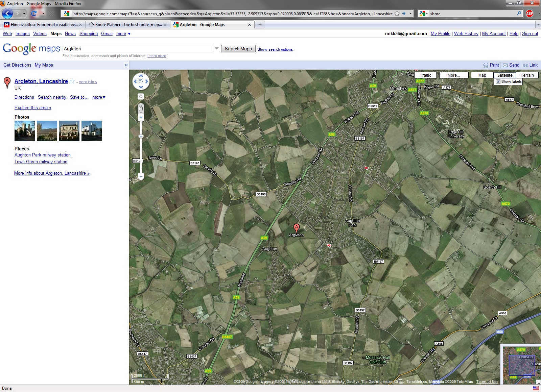Image resolution: width=541 pixels, height=392 pixels.
Task: Close the Argleton - Google Maps tab
Action: 250,25
